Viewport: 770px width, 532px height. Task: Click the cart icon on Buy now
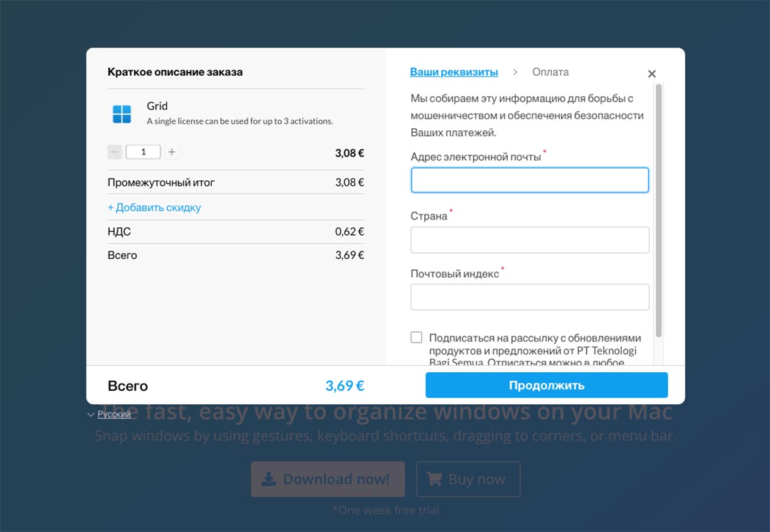tap(434, 479)
